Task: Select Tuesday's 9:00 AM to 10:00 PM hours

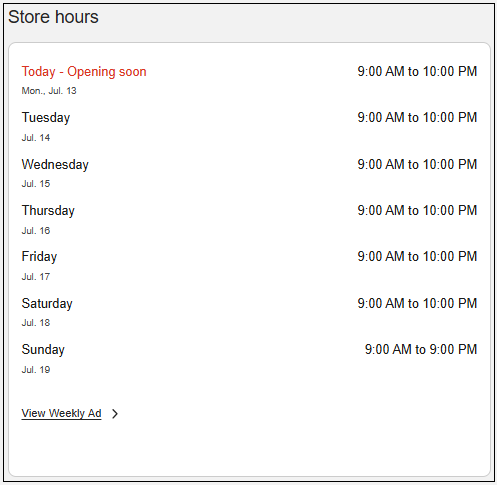Action: coord(417,117)
